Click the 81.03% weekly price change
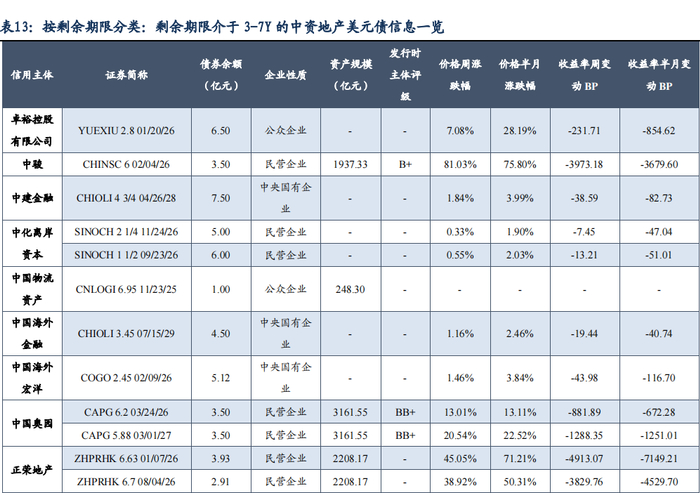 point(460,164)
